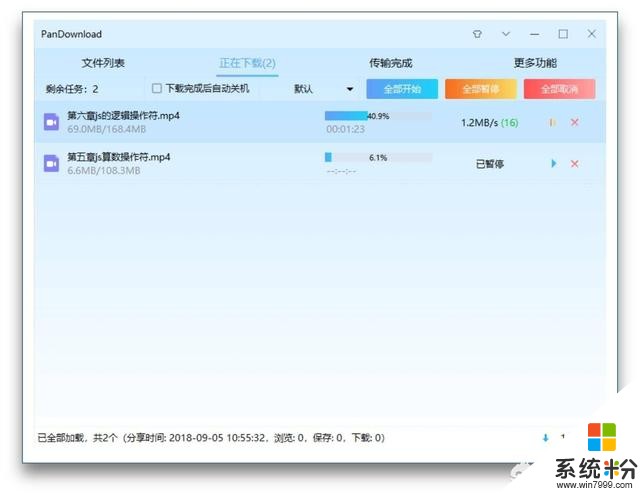640x496 pixels.
Task: Open the 传输完成 tab
Action: click(391, 63)
